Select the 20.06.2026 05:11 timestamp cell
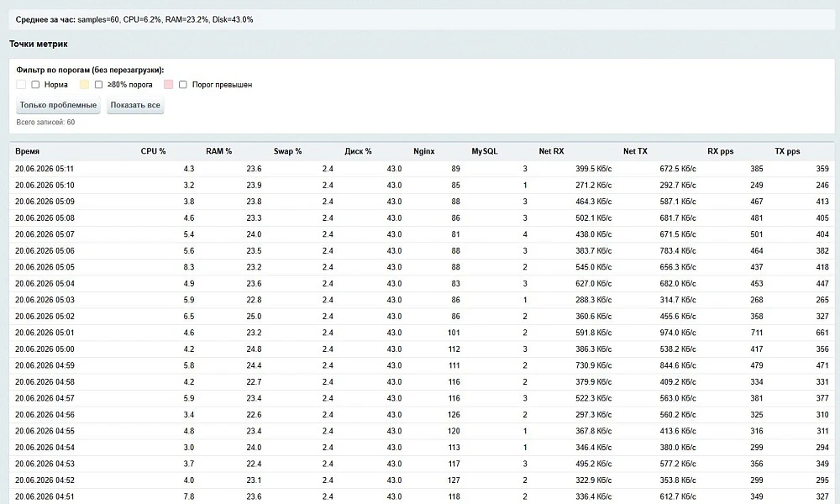 (x=45, y=169)
